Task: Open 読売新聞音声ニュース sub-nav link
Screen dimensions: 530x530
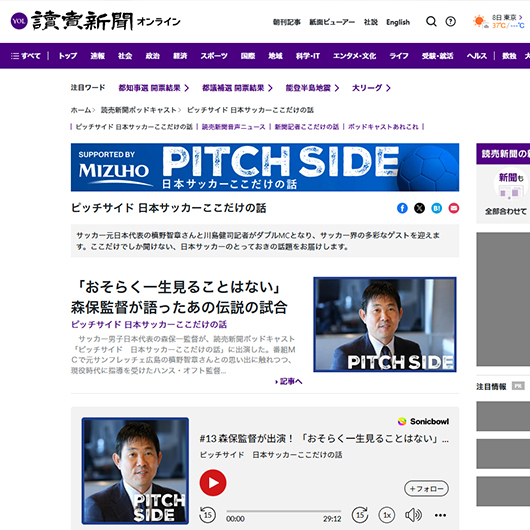Action: pos(234,127)
